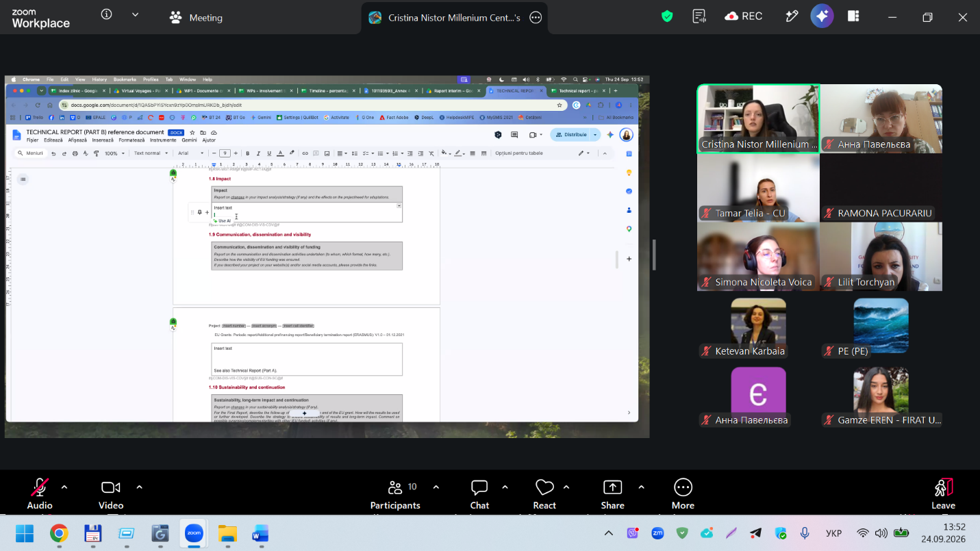Open the Chat panel
Screen dimensions: 980x551
[479, 494]
